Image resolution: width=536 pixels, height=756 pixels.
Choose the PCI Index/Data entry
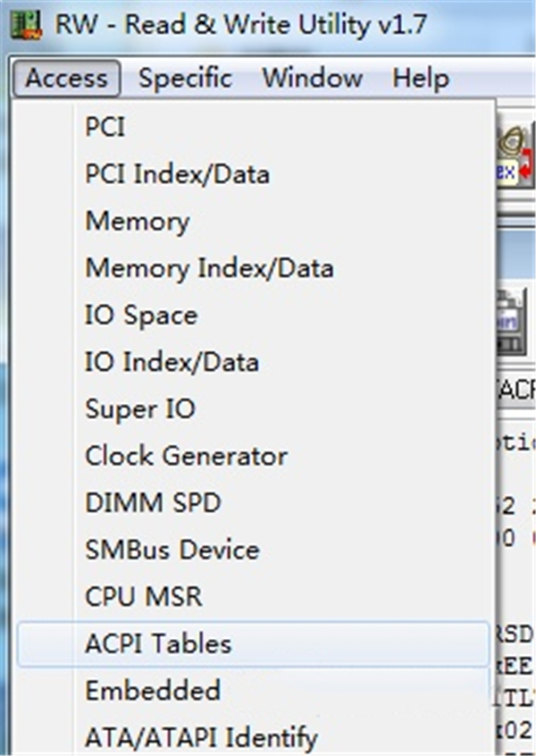click(176, 173)
